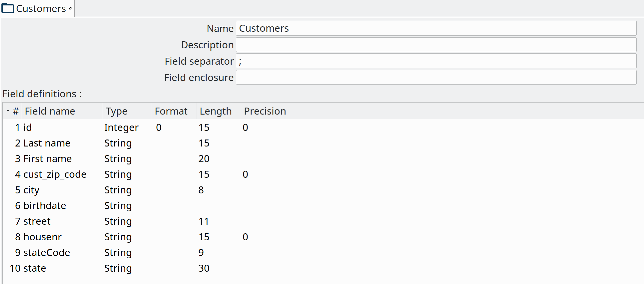Click the Precision column header
Viewport: 644px width, 284px height.
point(265,111)
